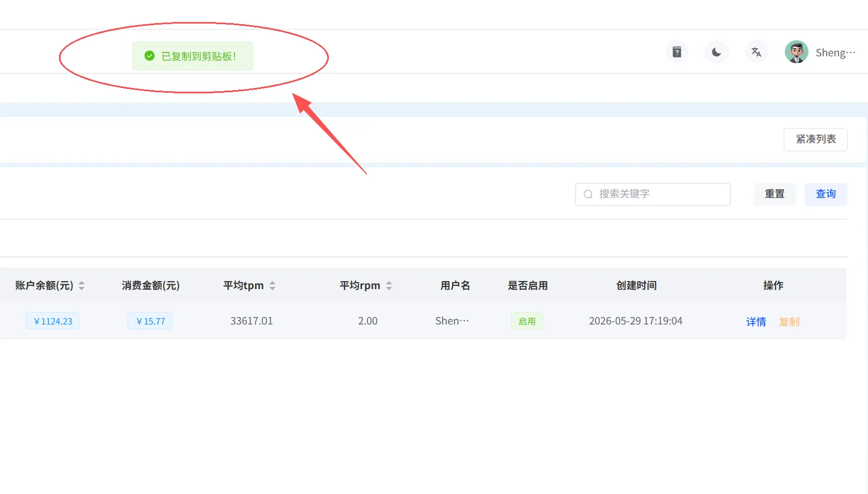Click the 复制 link in the row
The width and height of the screenshot is (868, 494).
pyautogui.click(x=789, y=322)
